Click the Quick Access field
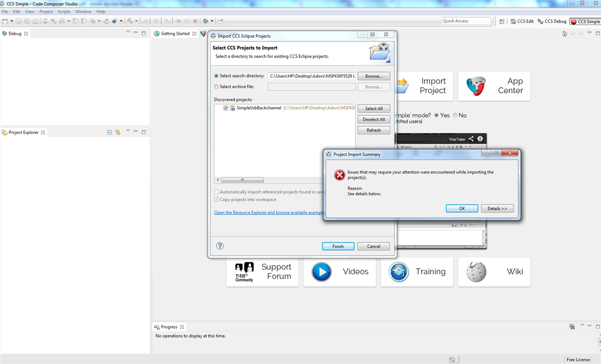 point(466,21)
